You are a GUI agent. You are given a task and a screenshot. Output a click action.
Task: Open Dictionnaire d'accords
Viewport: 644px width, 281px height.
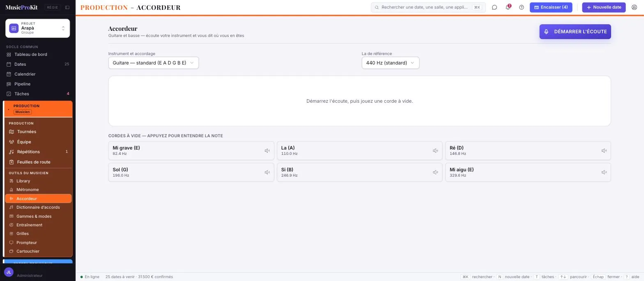[39, 207]
